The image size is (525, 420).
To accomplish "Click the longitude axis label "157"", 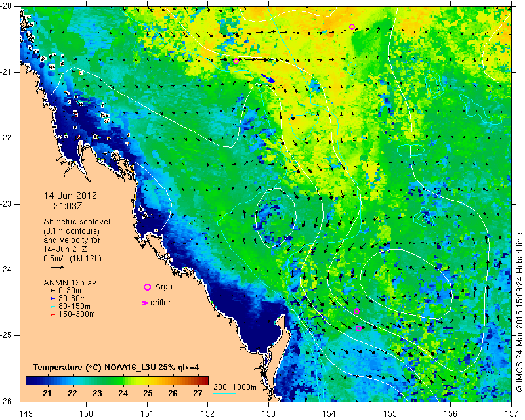I will pyautogui.click(x=511, y=413).
